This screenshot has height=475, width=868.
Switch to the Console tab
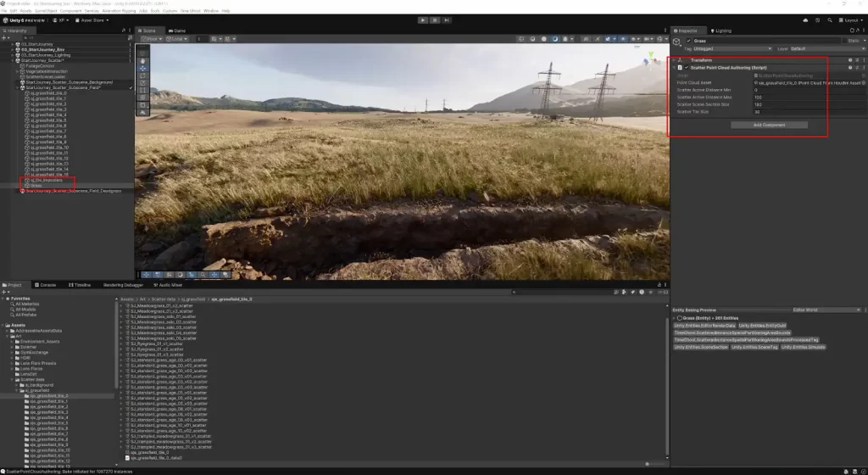click(x=47, y=285)
